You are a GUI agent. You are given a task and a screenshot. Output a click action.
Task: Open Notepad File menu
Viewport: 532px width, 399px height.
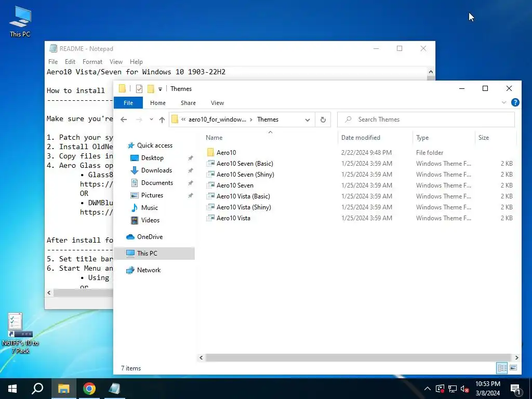(53, 62)
